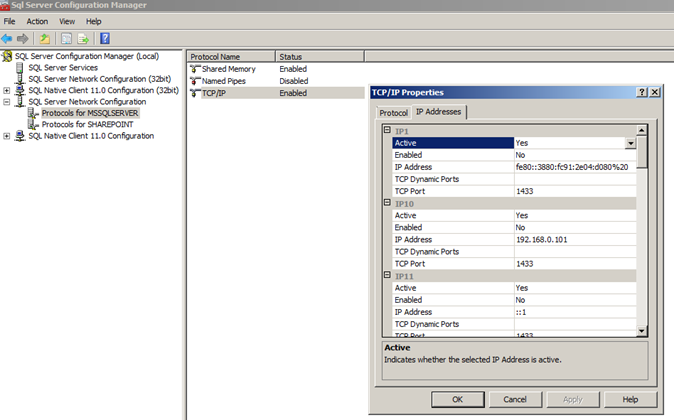The width and height of the screenshot is (674, 420).
Task: Click the property list scroll up arrow
Action: pos(641,130)
